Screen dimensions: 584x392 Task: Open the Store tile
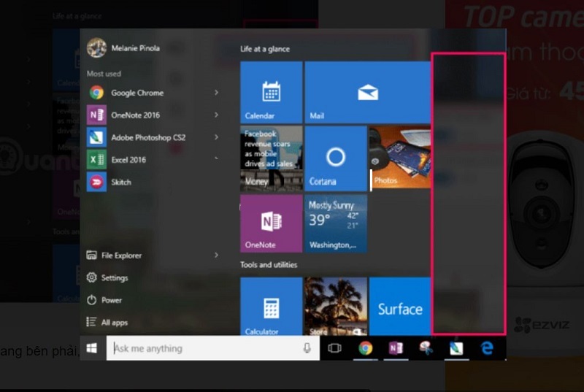click(x=336, y=307)
